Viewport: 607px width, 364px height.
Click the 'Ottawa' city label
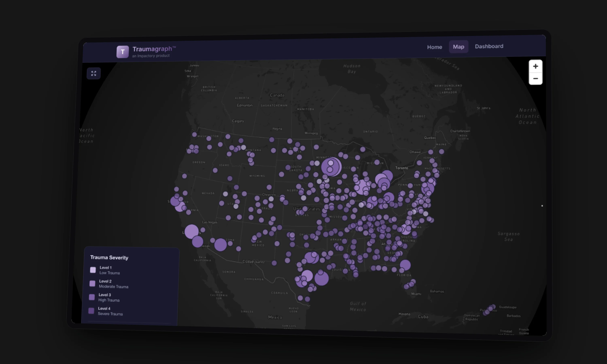[415, 152]
